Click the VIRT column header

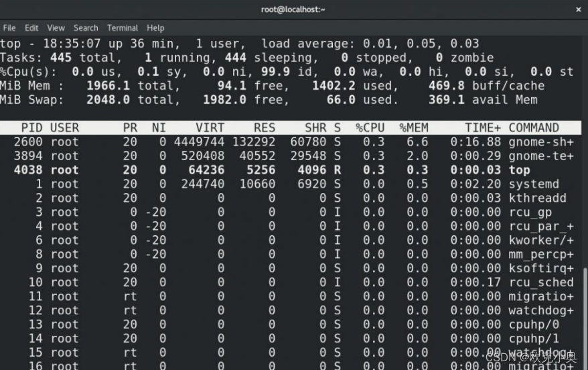[x=210, y=127]
